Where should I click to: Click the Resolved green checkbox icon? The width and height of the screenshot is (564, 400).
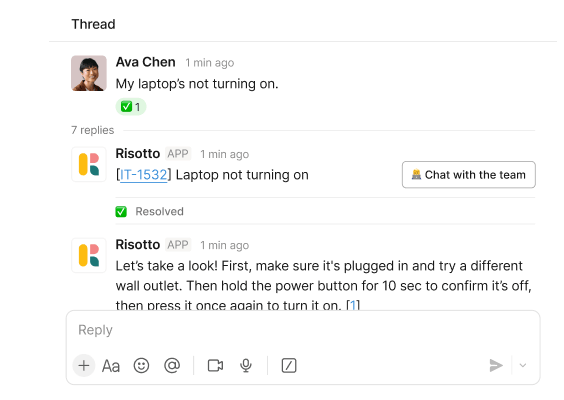pos(121,212)
